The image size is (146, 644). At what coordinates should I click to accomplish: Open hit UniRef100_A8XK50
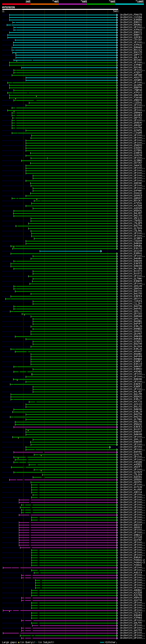[x=131, y=482]
